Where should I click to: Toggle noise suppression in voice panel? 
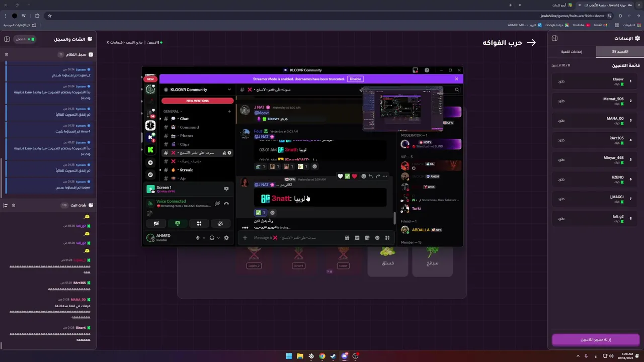(x=217, y=204)
